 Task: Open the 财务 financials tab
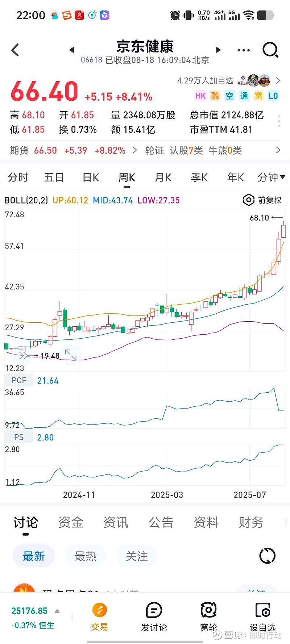click(251, 522)
